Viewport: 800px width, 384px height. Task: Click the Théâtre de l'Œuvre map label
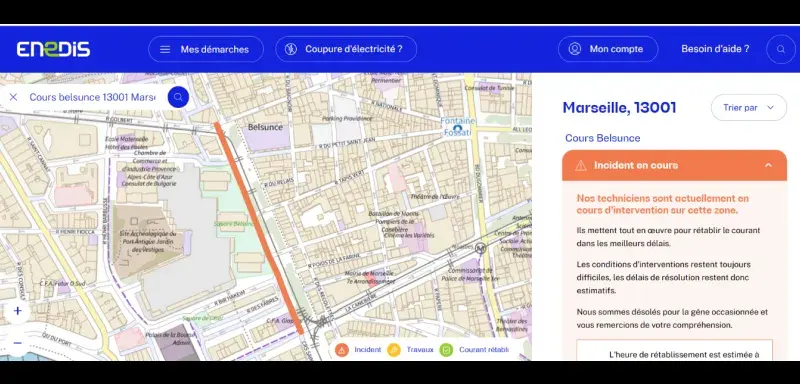[435, 196]
